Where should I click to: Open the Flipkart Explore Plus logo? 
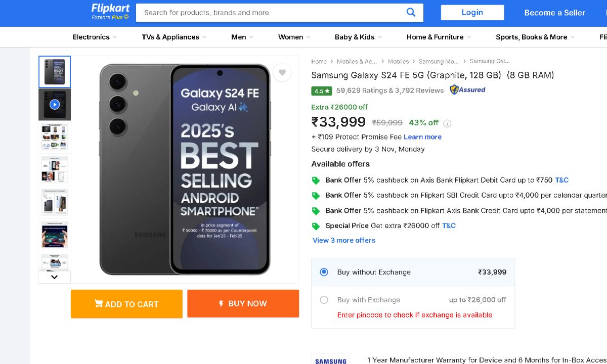coord(110,12)
